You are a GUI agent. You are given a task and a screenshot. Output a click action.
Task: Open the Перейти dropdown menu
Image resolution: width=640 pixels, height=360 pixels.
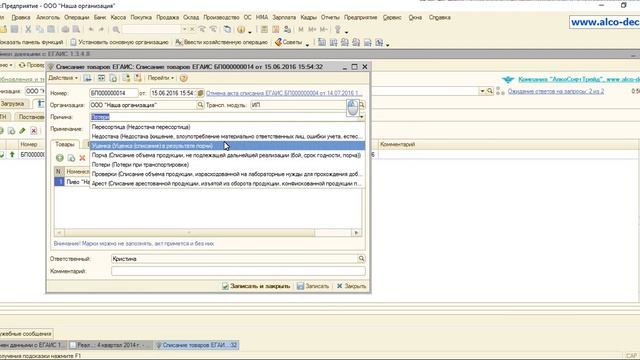click(x=161, y=78)
